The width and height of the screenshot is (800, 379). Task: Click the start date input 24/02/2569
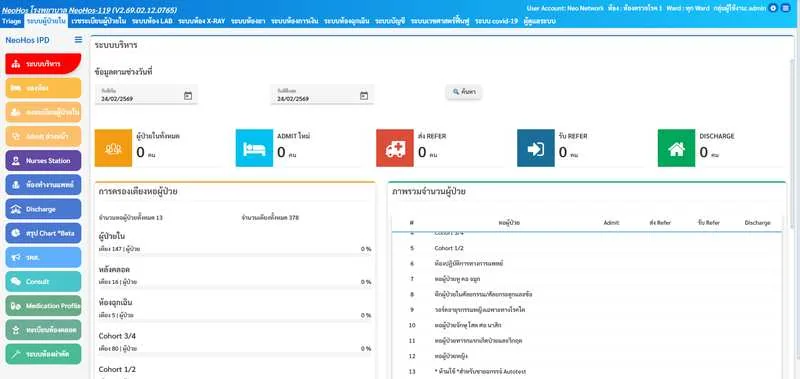[x=146, y=95]
